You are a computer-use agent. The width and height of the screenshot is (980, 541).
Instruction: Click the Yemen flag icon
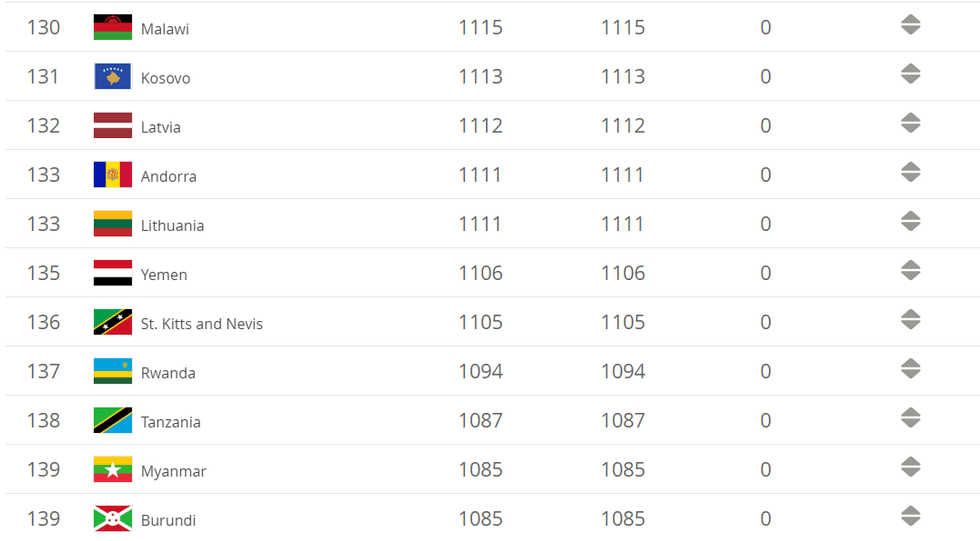click(113, 273)
